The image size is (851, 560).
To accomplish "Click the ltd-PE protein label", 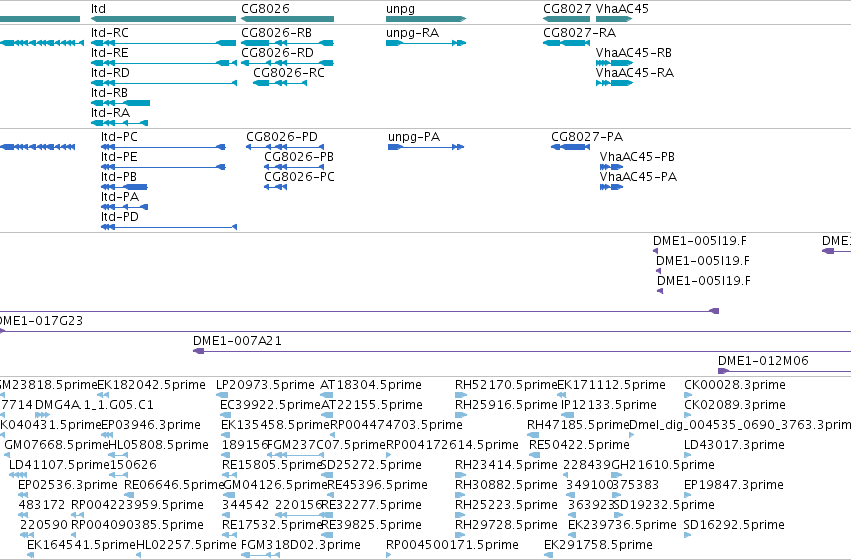I will 119,157.
